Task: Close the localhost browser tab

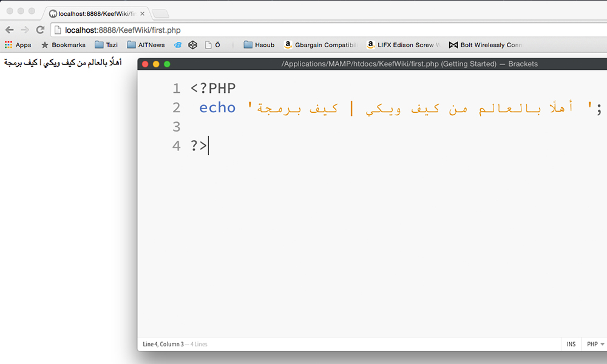Action: 143,13
